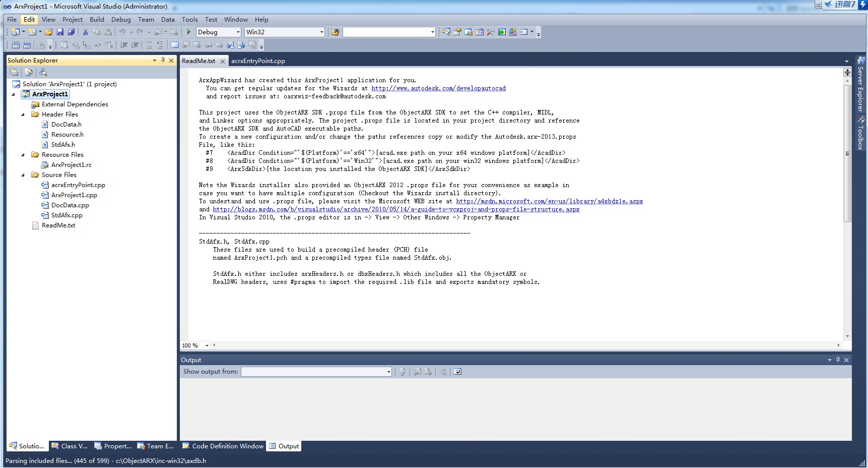Switch to the Class View bottom tab
The width and height of the screenshot is (868, 468).
pos(69,446)
